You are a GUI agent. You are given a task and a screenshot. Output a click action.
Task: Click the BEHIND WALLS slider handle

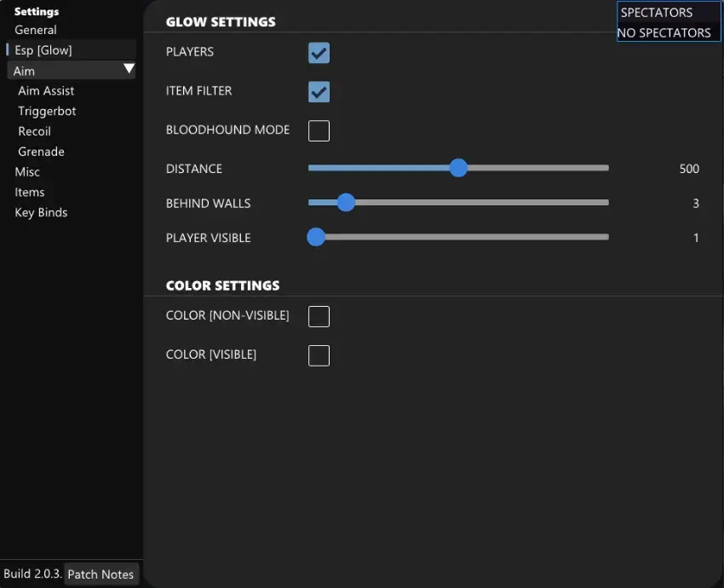[x=345, y=203]
